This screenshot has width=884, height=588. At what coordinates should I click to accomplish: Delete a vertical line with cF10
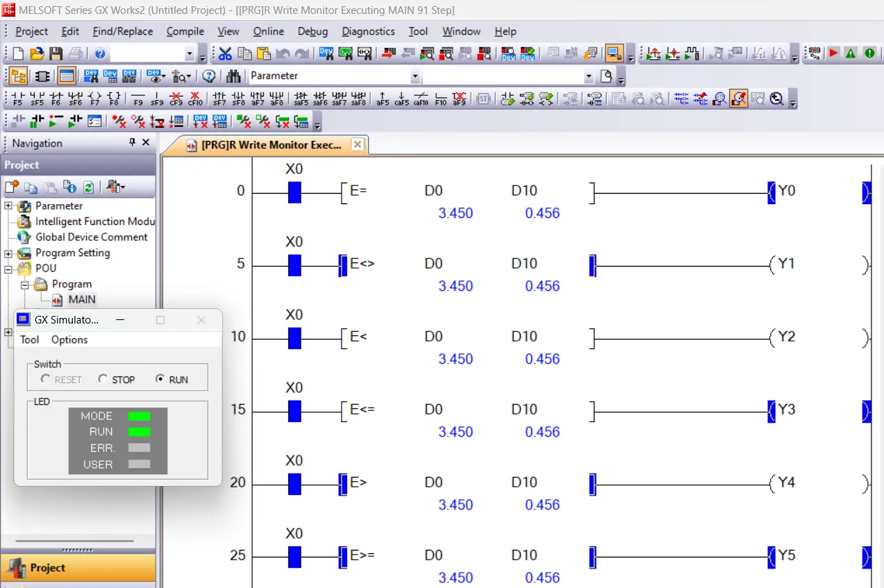(x=195, y=99)
